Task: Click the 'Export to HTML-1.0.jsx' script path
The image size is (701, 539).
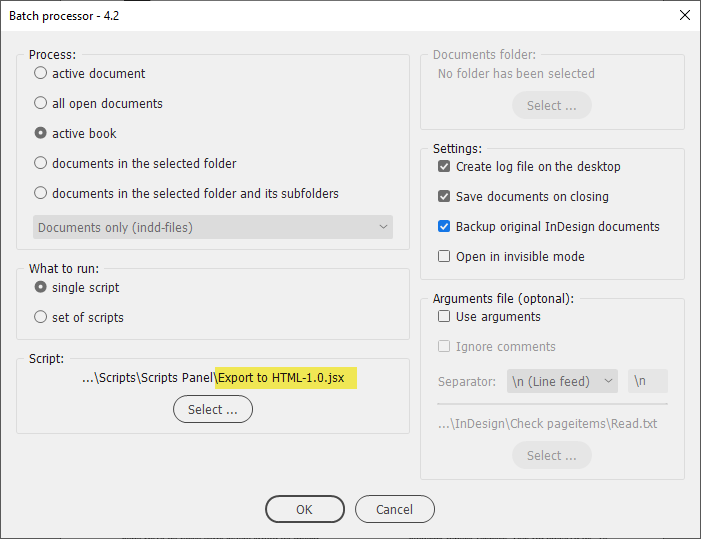Action: (x=281, y=378)
